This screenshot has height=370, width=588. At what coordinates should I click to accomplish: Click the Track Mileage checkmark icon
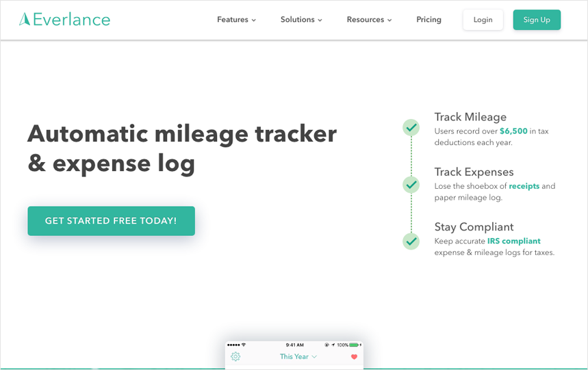(x=411, y=128)
